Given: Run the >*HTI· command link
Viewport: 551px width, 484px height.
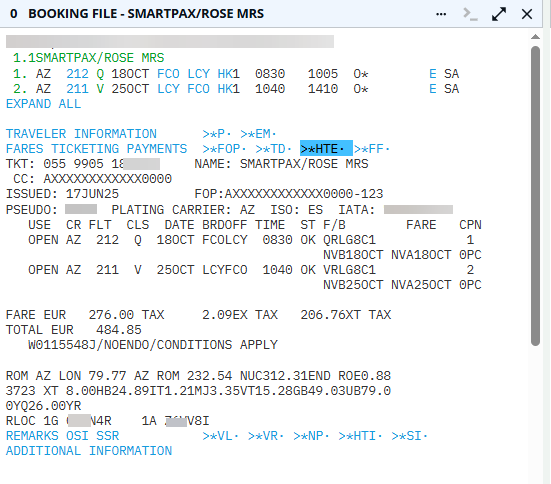Looking at the screenshot, I should [x=361, y=436].
